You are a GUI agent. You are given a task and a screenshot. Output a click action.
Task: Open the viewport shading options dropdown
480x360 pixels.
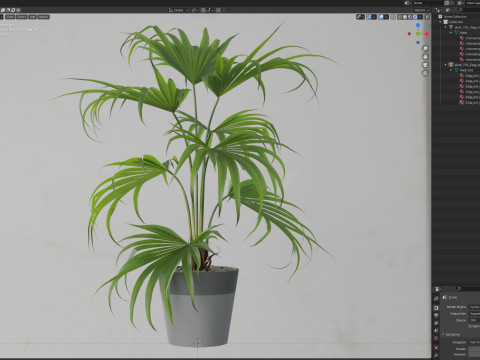pyautogui.click(x=420, y=17)
